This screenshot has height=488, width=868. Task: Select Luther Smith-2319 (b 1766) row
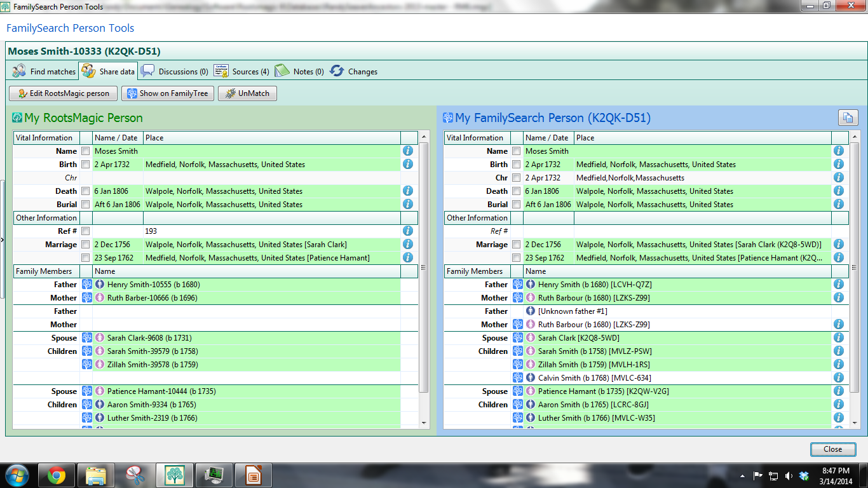[247, 418]
